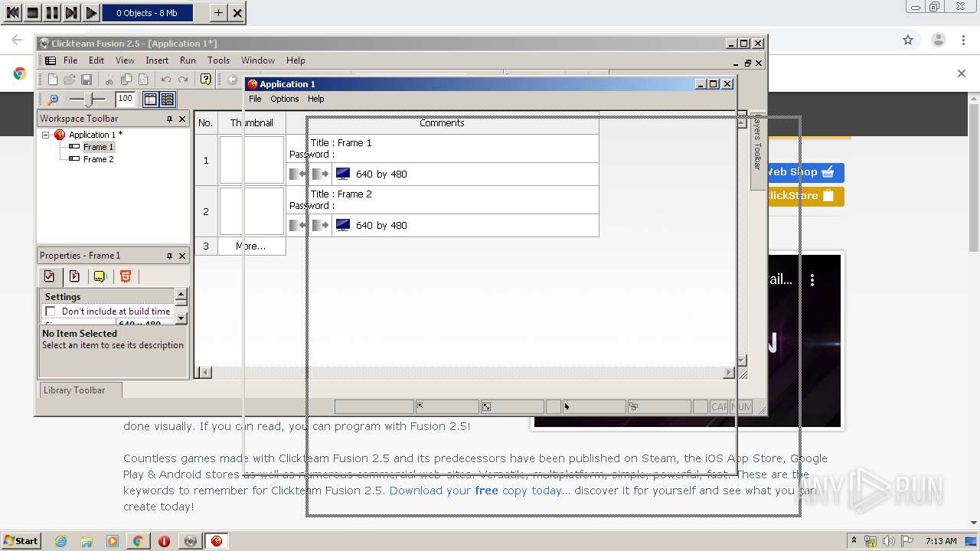
Task: Click the debugger plus button
Action: [218, 12]
